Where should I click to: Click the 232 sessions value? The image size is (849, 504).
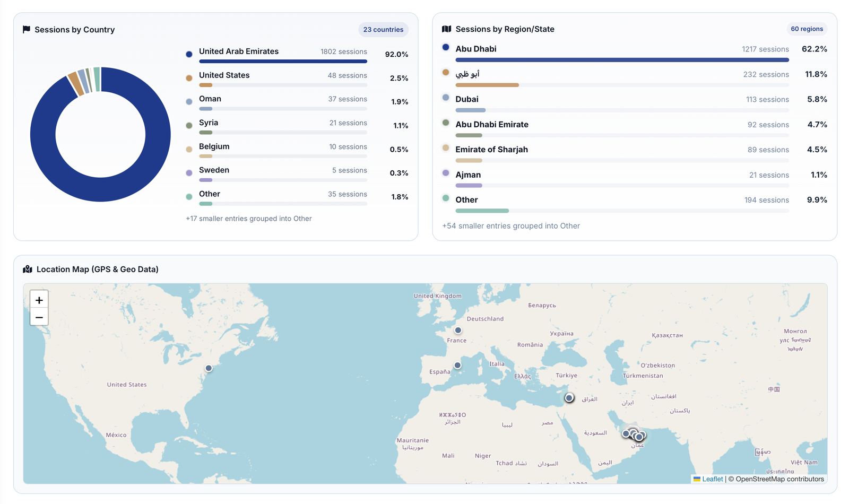(766, 74)
